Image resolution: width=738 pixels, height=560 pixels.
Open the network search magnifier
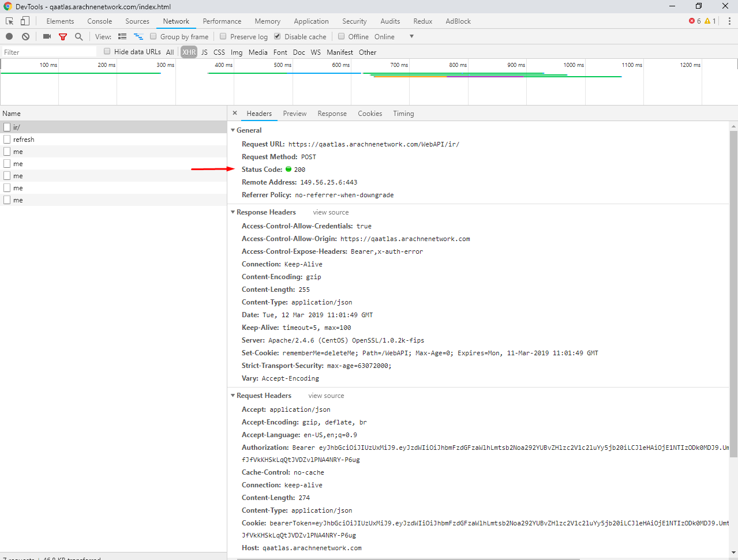click(79, 36)
